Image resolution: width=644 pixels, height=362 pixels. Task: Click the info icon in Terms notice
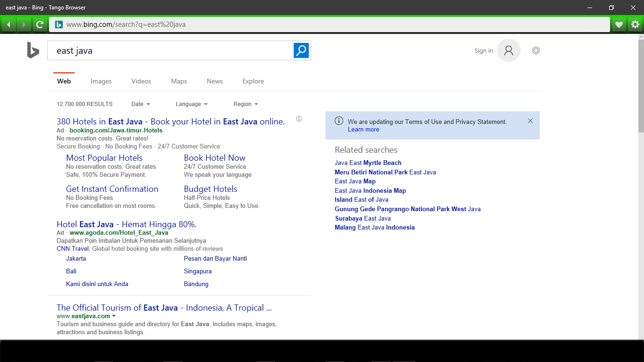(339, 121)
